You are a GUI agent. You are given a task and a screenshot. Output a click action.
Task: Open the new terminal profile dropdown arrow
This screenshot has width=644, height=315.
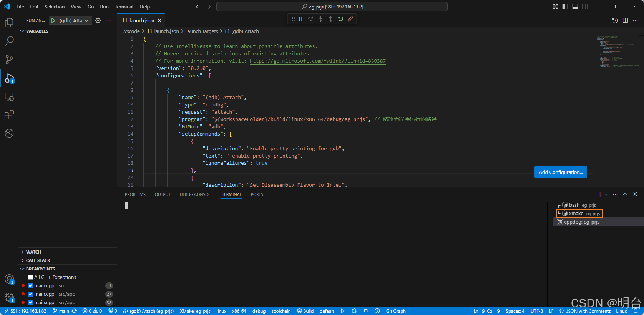(606, 194)
